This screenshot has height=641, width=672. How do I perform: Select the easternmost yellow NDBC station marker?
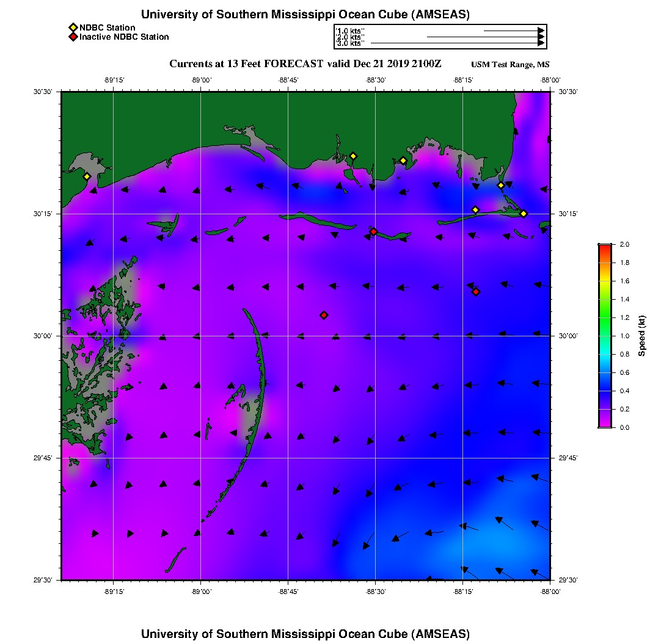pyautogui.click(x=524, y=214)
